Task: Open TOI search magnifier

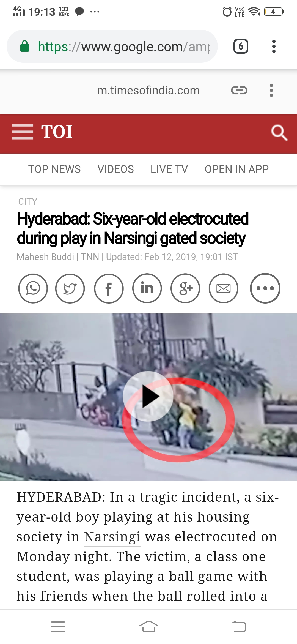Action: pos(279,133)
